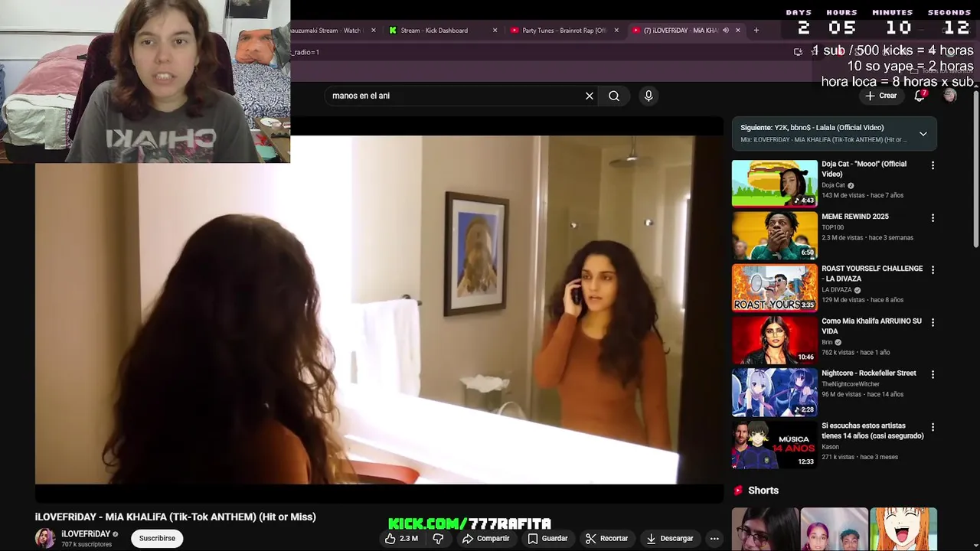Share the video via Compartir
The image size is (980, 551).
(x=485, y=538)
